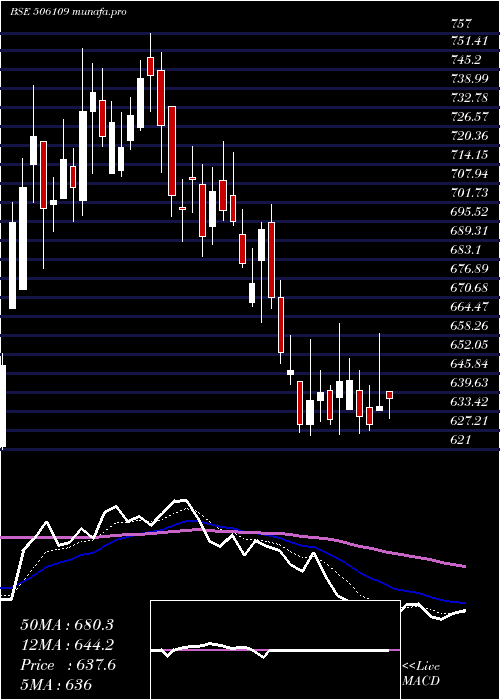The width and height of the screenshot is (500, 700).
Task: Click the 664.47 price axis label
Action: pyautogui.click(x=469, y=307)
